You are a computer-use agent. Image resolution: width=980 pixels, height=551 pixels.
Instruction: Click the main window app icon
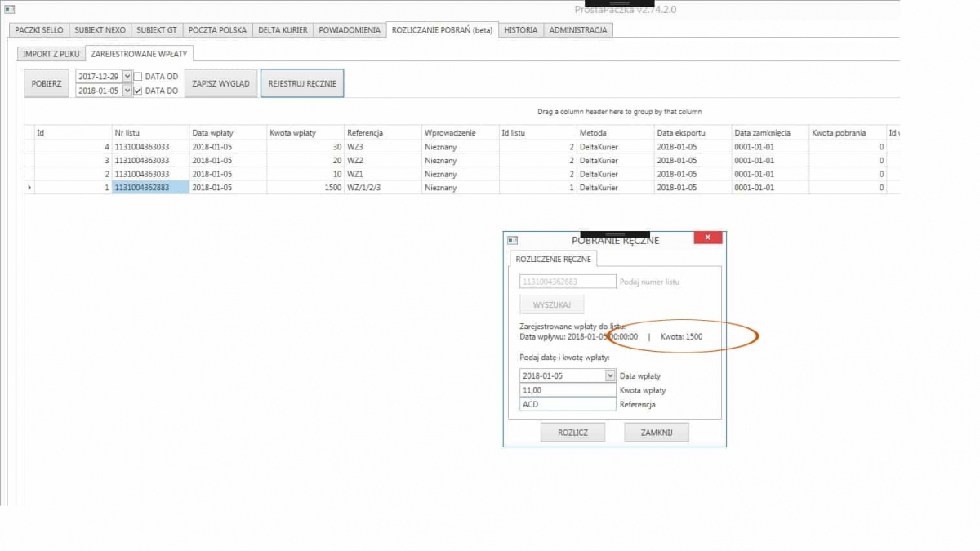[x=10, y=9]
